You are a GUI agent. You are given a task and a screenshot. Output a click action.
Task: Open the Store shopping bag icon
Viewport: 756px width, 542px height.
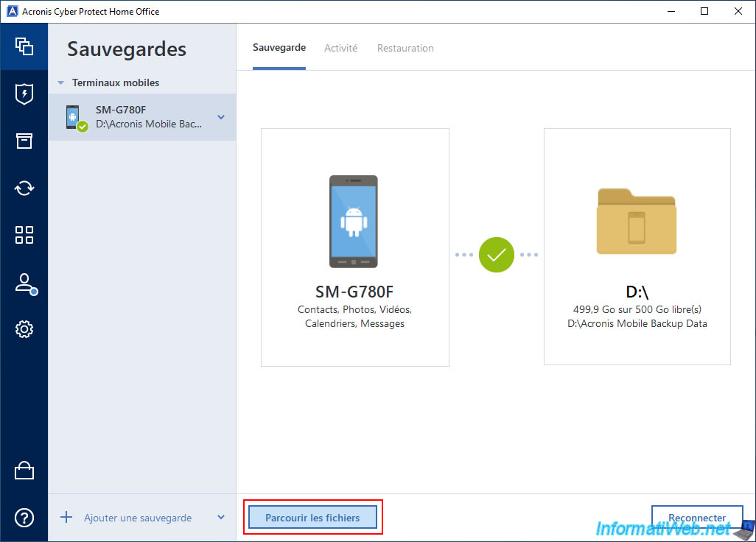pyautogui.click(x=24, y=471)
